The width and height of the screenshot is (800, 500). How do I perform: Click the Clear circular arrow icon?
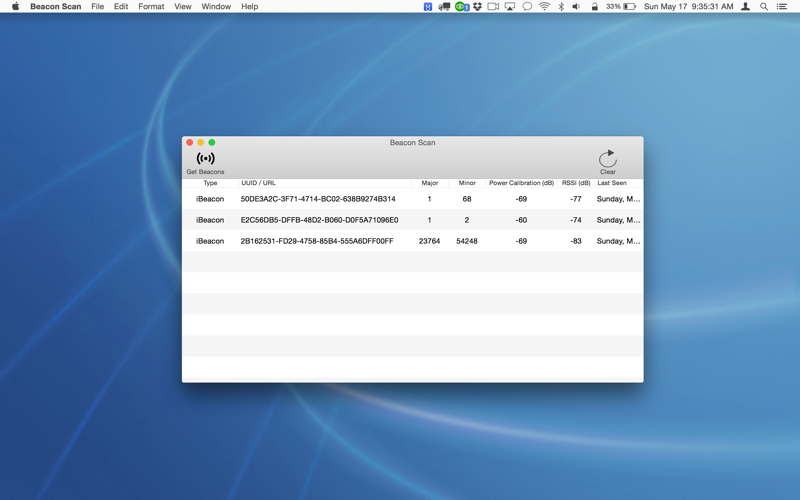tap(608, 159)
